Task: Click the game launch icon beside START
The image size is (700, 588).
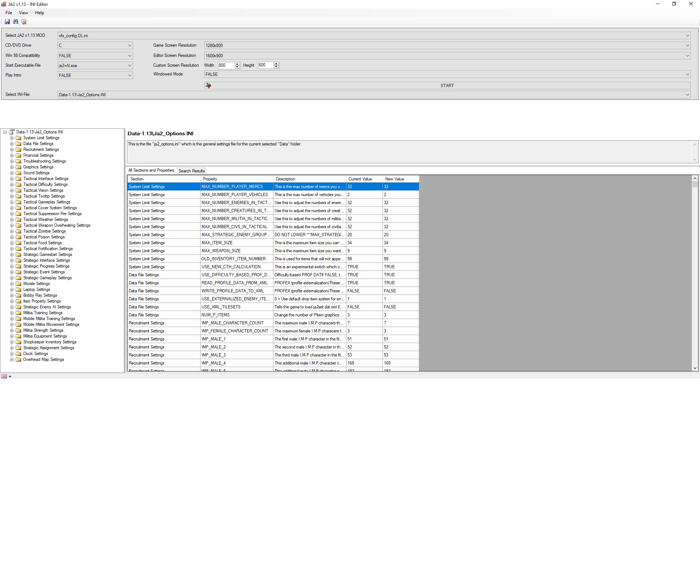Action: coord(208,85)
